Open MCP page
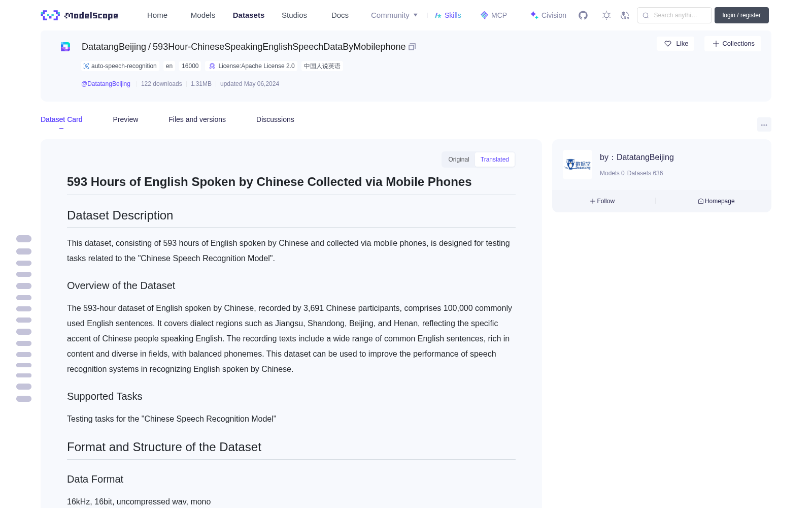812x508 pixels. tap(493, 15)
